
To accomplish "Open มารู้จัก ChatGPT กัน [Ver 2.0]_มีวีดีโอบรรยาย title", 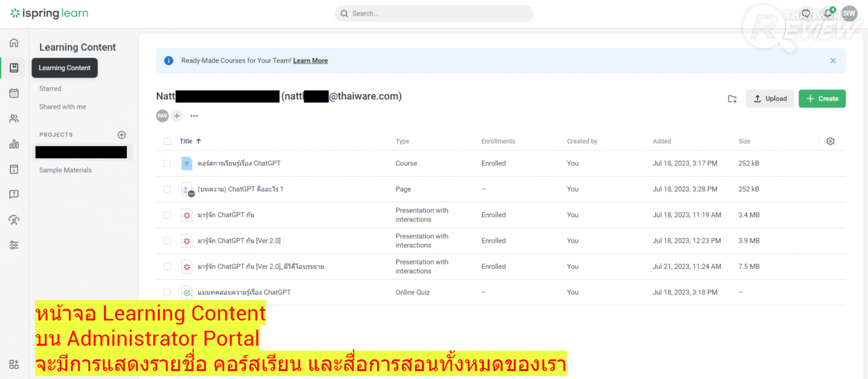I will [260, 267].
